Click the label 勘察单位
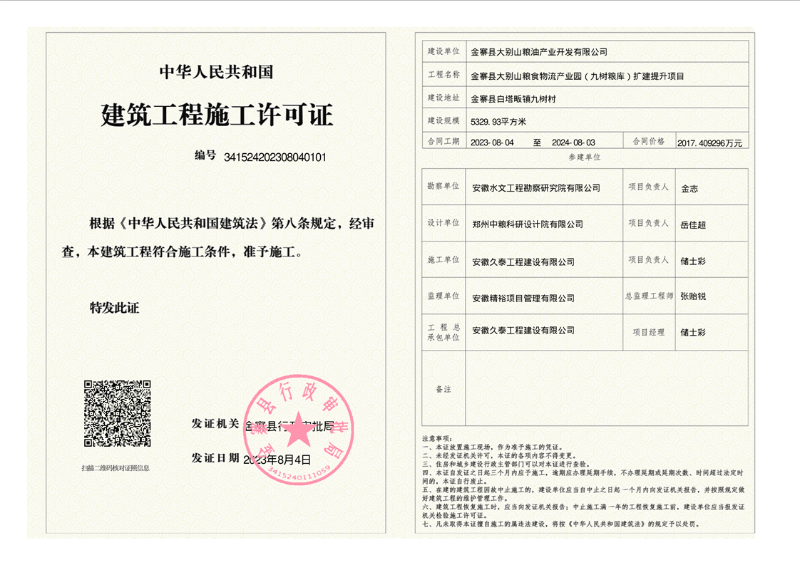 click(x=443, y=186)
